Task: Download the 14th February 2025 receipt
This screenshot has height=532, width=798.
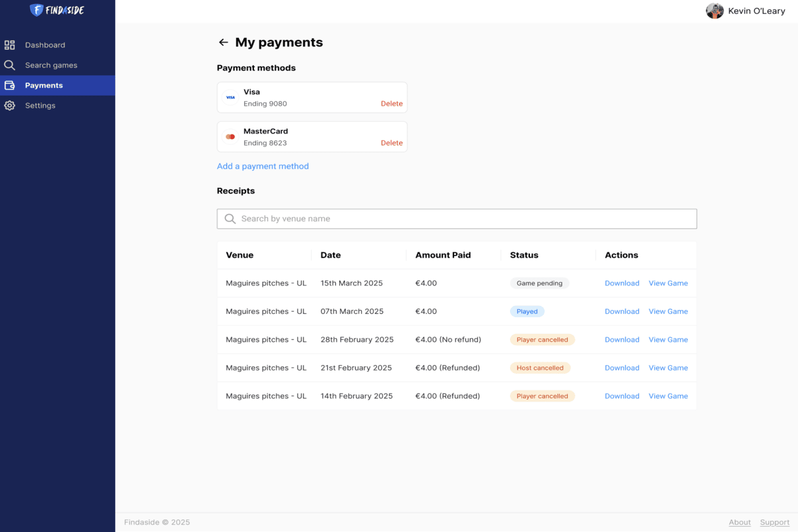Action: coord(622,396)
